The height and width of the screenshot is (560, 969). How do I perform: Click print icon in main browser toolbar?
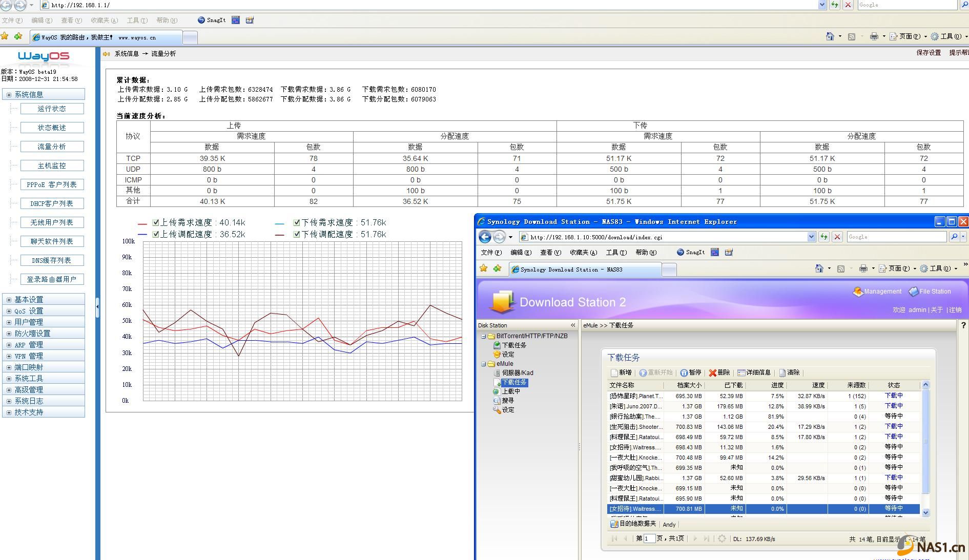coord(874,36)
